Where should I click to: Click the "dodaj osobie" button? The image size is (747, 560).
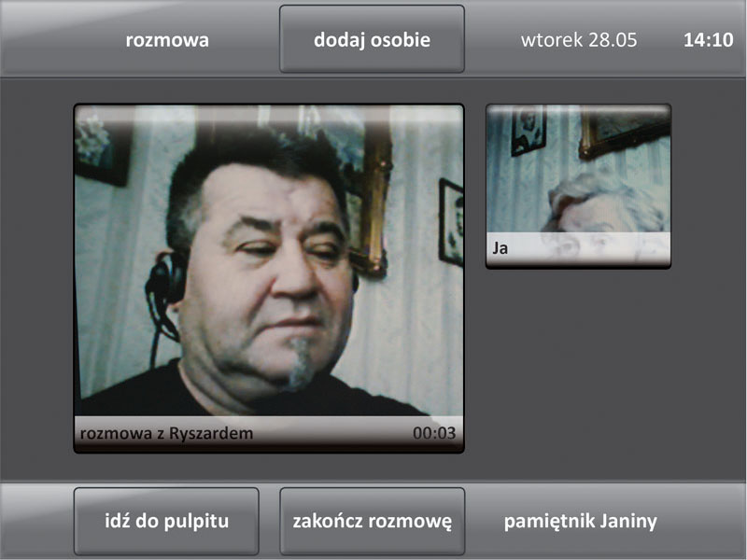(372, 40)
